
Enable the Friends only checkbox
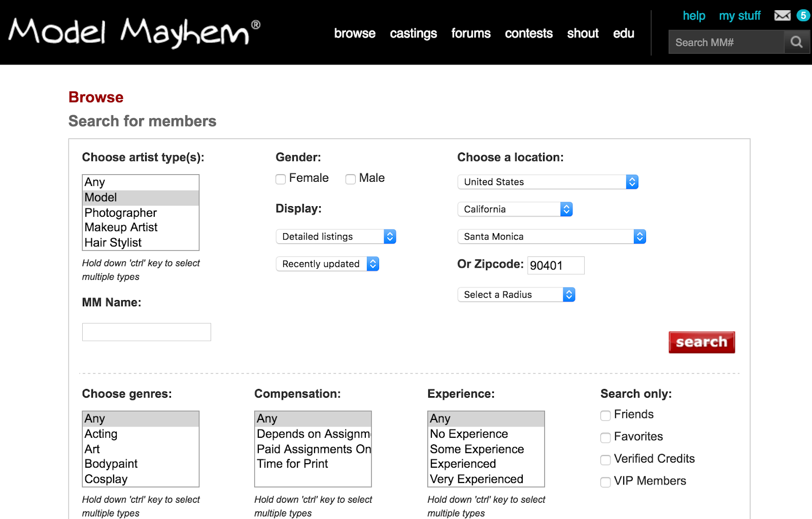605,415
